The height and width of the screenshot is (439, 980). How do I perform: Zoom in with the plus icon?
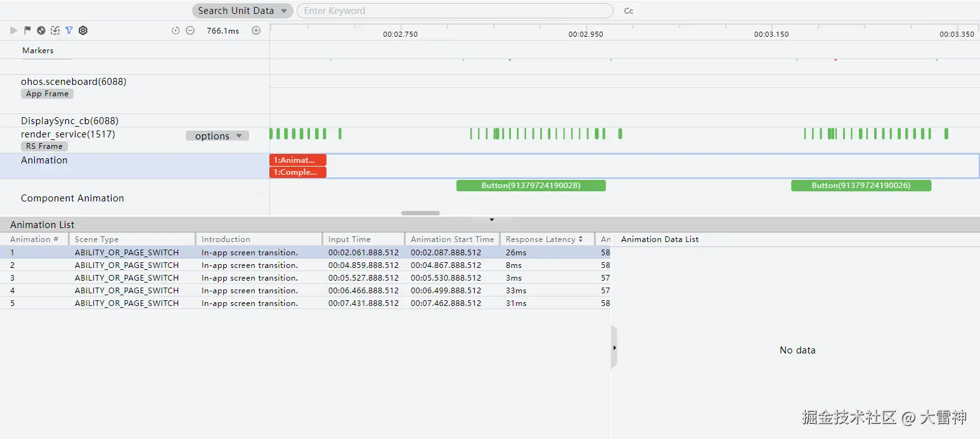tap(256, 30)
